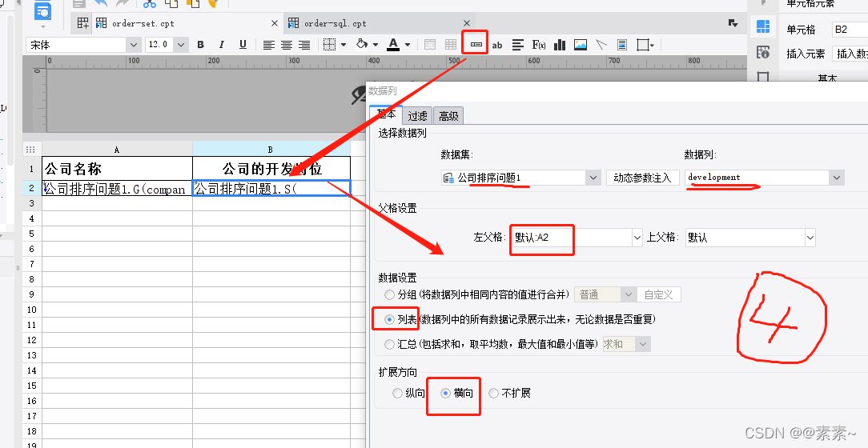Align cell text left

pos(268,45)
